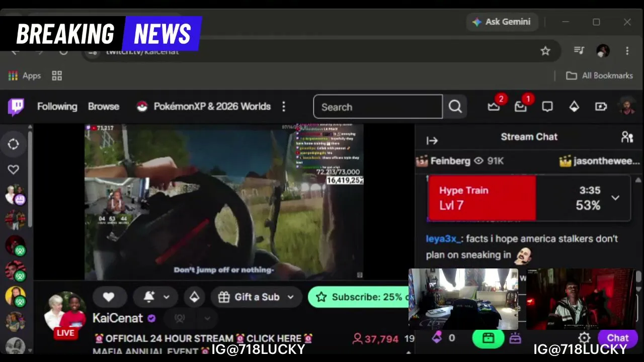The width and height of the screenshot is (644, 362).
Task: Click the Hype Train Lvl 7 progress bar
Action: click(x=529, y=198)
